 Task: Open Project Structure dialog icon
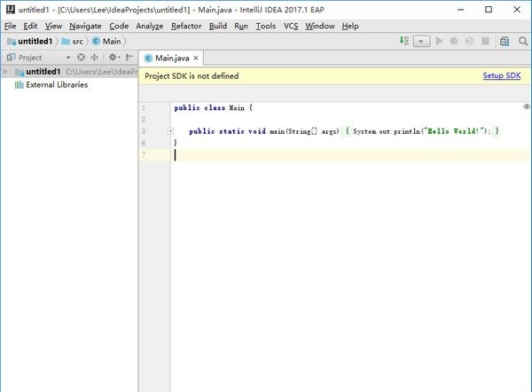pyautogui.click(x=505, y=42)
